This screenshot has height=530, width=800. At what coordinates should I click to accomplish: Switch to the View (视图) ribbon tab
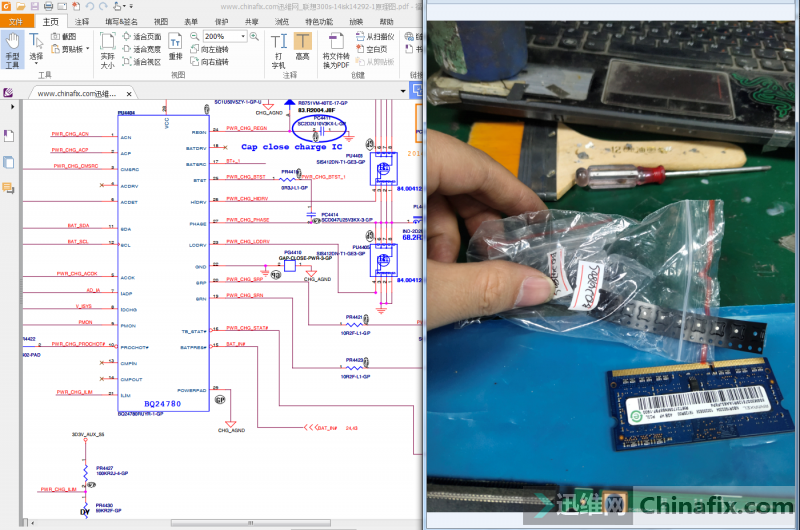pos(162,21)
